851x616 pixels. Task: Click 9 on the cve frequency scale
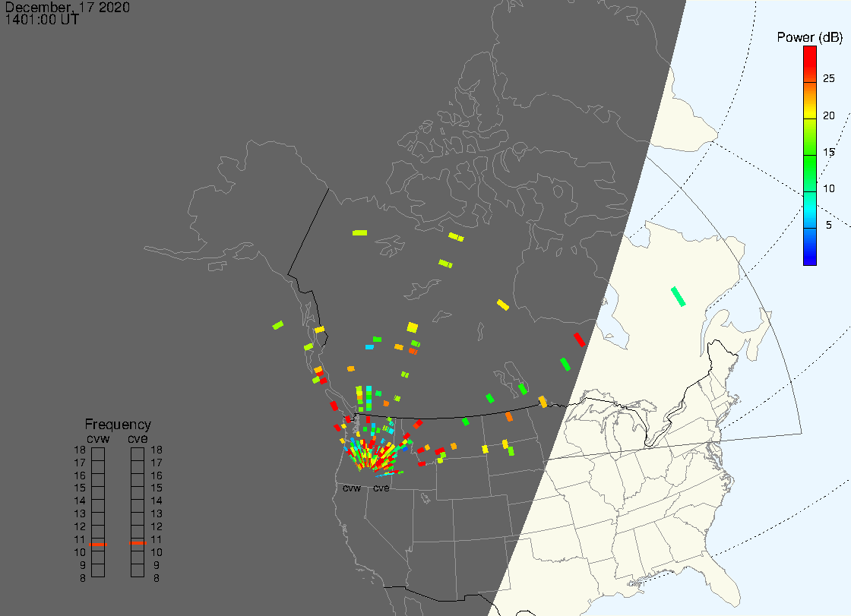[157, 565]
